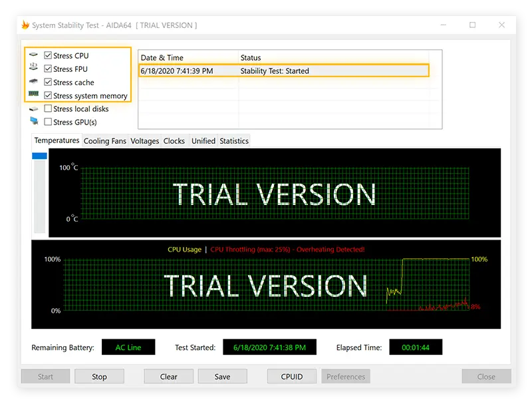Switch to the Clocks tab
The image size is (532, 404).
pyautogui.click(x=174, y=141)
